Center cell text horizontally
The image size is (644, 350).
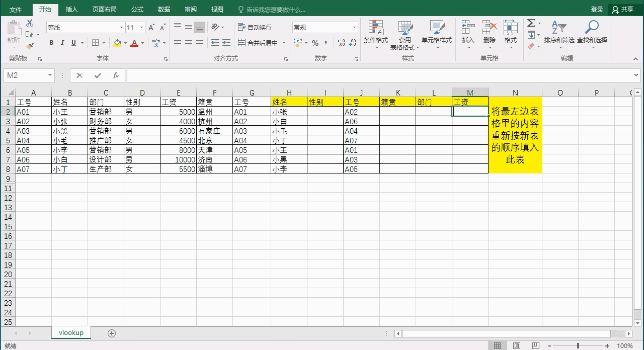click(x=189, y=43)
